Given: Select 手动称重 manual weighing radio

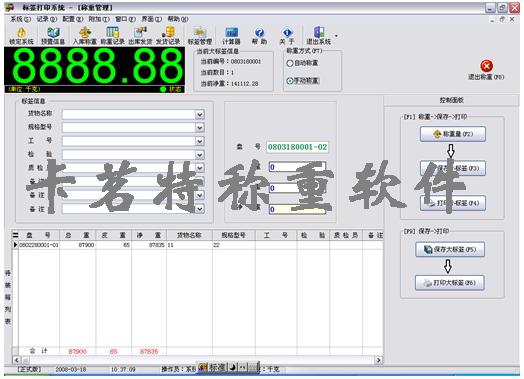Looking at the screenshot, I should (x=290, y=81).
